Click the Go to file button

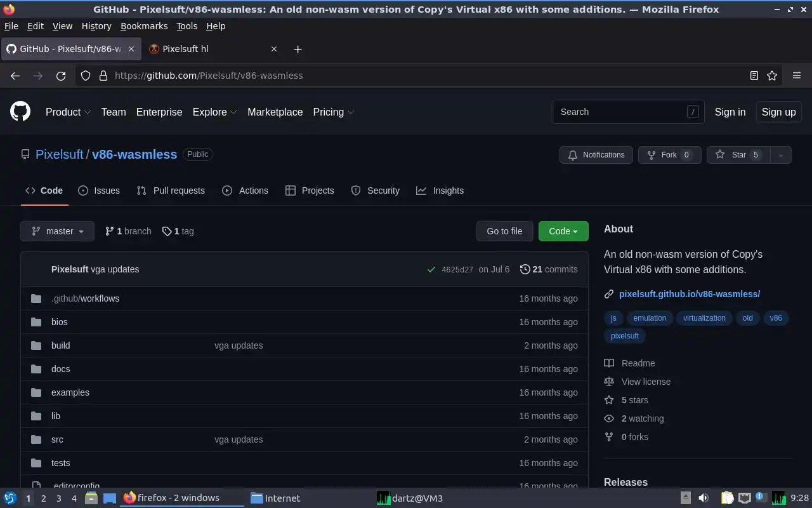coord(504,231)
